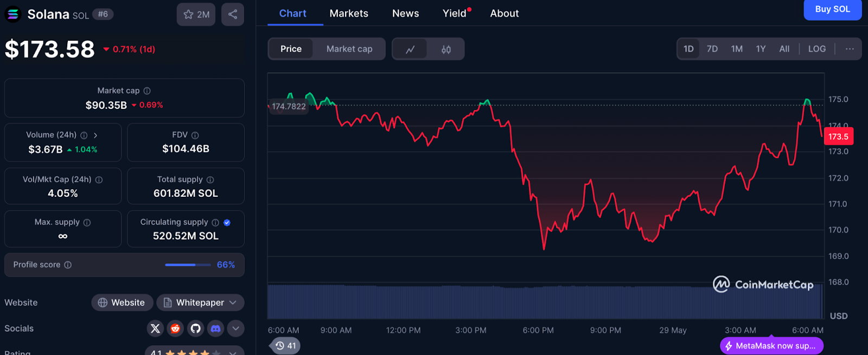Click the Profile score progress bar
The width and height of the screenshot is (868, 355).
[188, 265]
